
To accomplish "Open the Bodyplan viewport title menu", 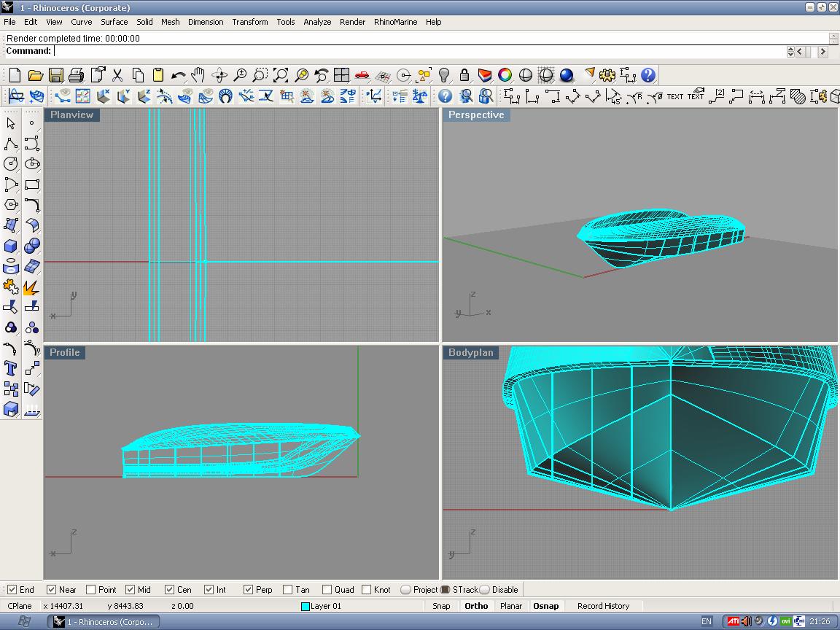I will (470, 353).
